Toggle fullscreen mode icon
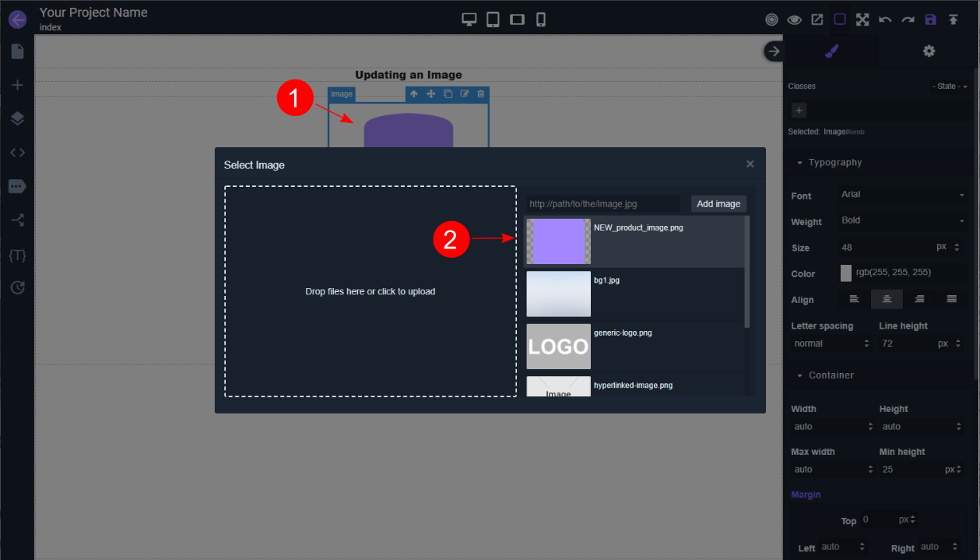Screen dimensions: 980x560 862,19
